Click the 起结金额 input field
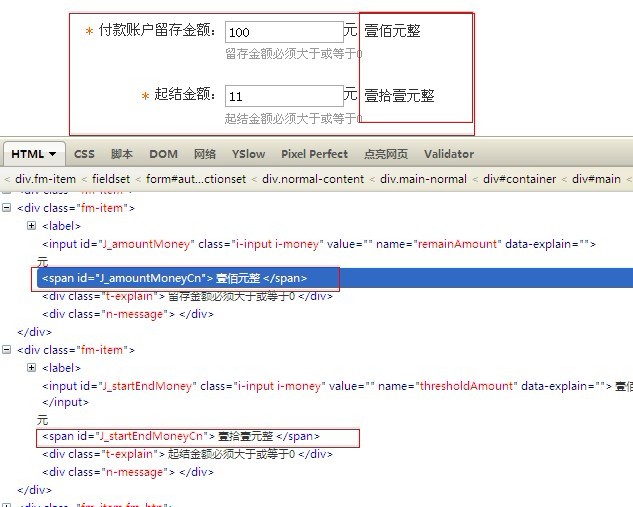 pyautogui.click(x=284, y=96)
